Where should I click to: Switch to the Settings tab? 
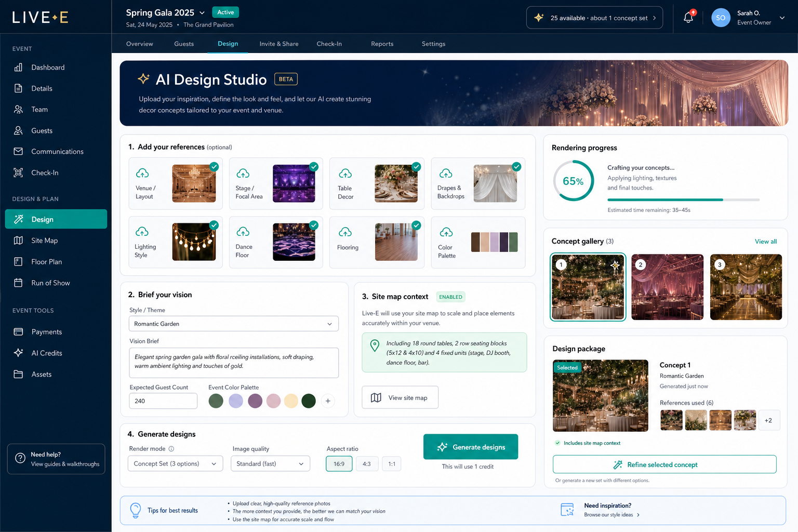point(434,44)
